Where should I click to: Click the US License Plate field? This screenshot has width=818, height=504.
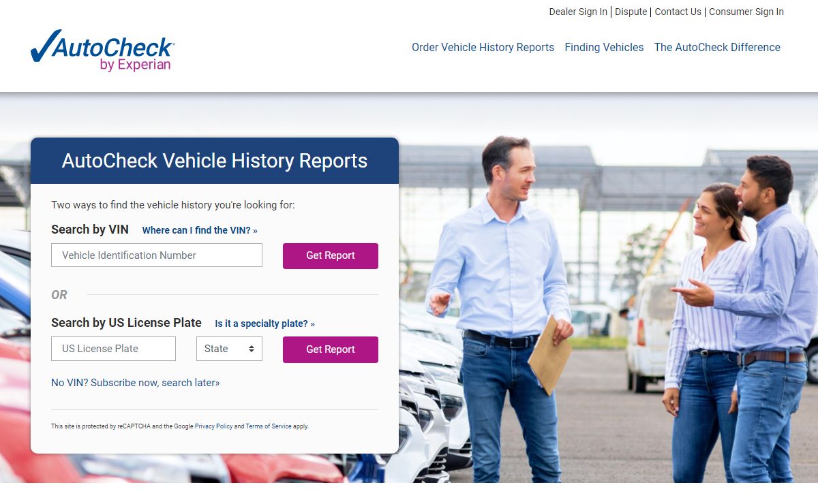click(x=113, y=349)
